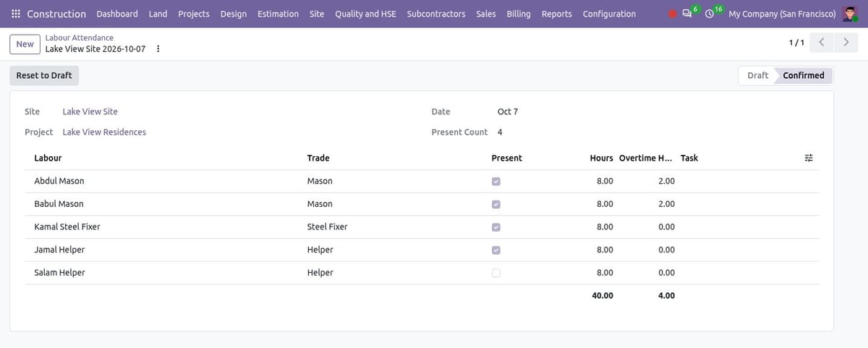Toggle Present checkbox for Jamal Helper
Image resolution: width=868 pixels, height=348 pixels.
pos(495,250)
